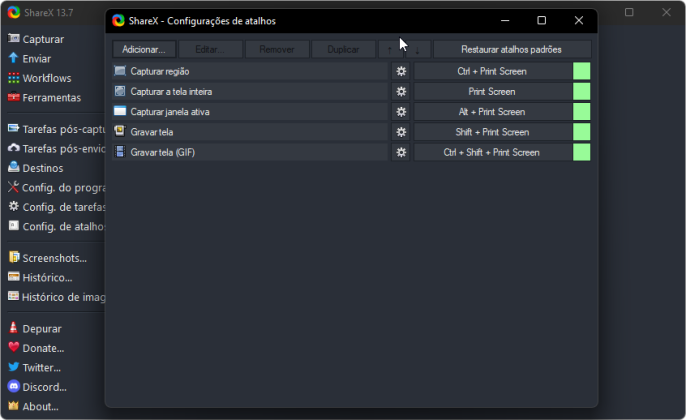686x420 pixels.
Task: Open gear settings for Gravar tela
Action: (401, 132)
